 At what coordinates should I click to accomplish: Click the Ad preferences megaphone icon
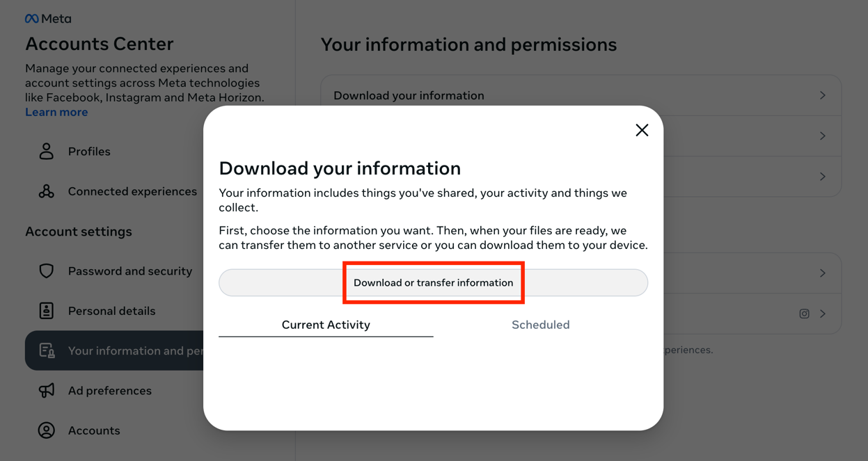47,391
